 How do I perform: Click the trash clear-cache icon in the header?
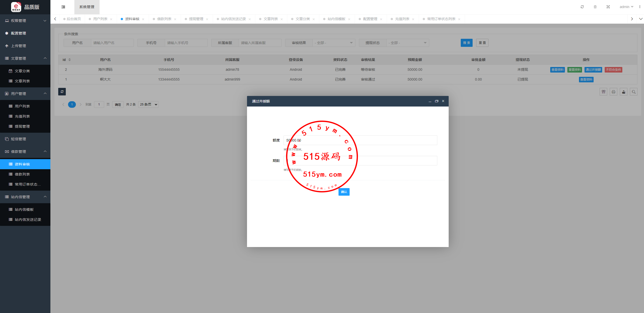(595, 7)
